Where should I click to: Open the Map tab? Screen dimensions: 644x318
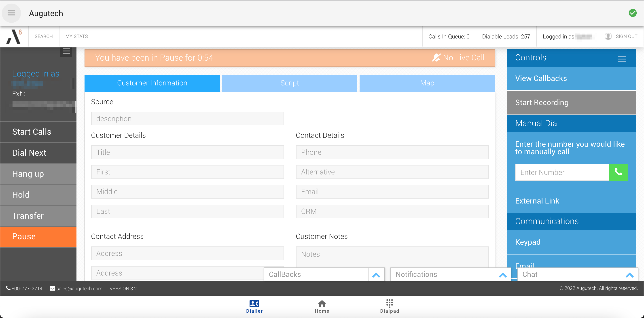point(427,83)
